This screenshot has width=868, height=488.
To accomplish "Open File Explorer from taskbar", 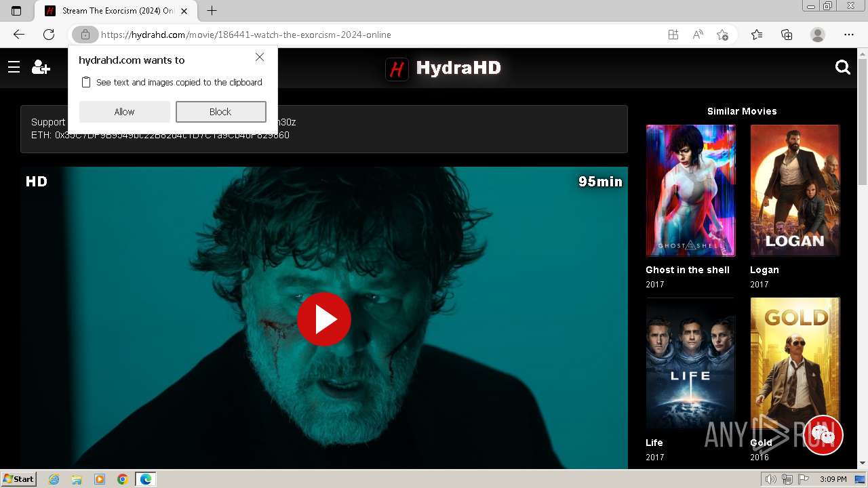I will [x=77, y=479].
